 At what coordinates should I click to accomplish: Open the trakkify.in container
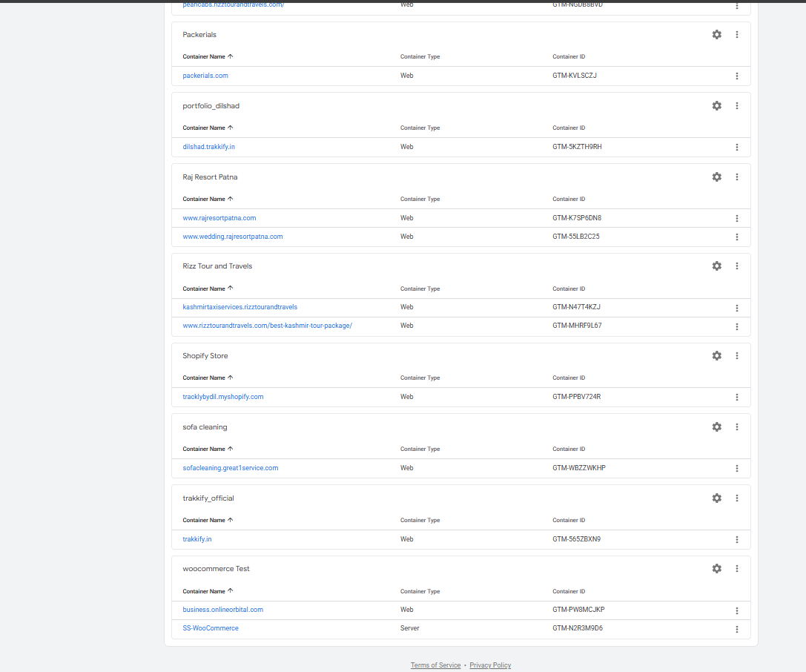click(x=197, y=538)
